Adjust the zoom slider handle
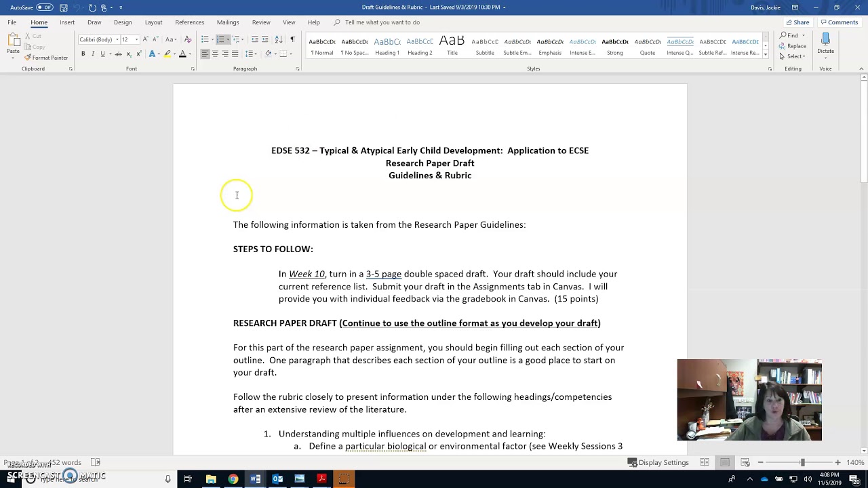The image size is (868, 488). coord(802,462)
